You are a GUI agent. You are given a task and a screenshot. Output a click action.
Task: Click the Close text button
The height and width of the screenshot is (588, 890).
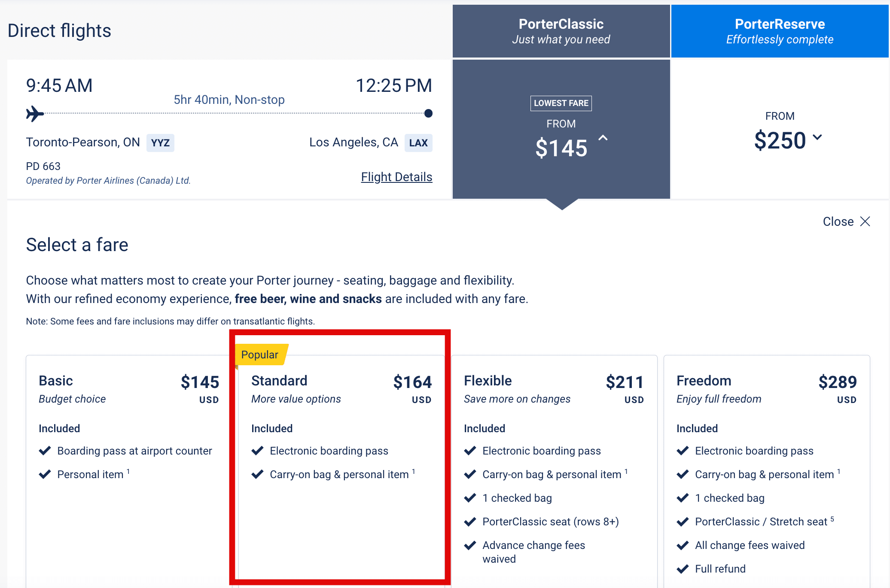(838, 221)
